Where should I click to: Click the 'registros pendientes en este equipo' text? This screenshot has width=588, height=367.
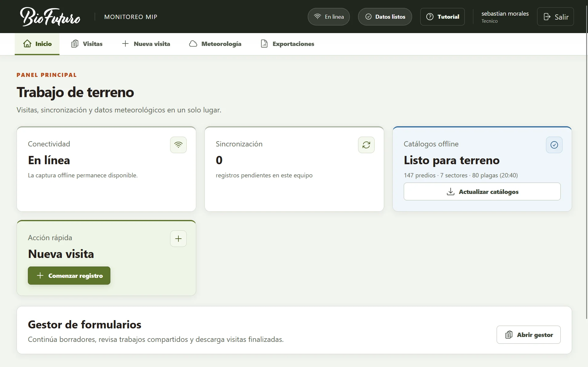264,175
